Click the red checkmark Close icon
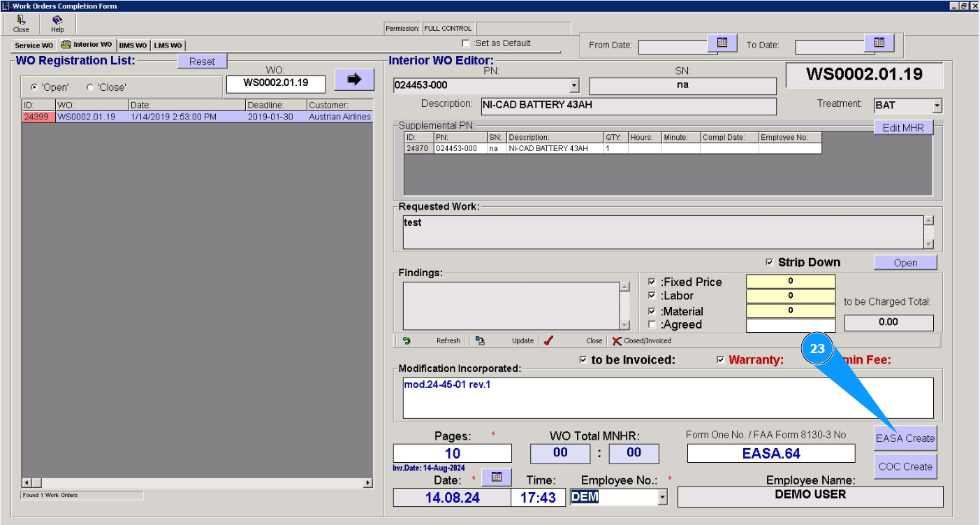Viewport: 980px width, 525px height. (548, 341)
